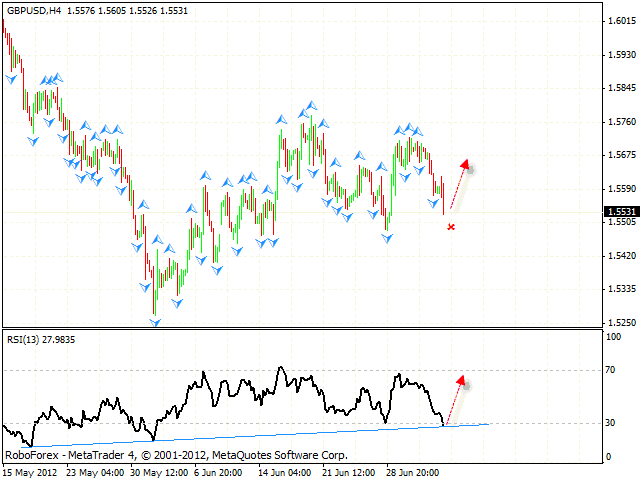Click the GBPUSD,H4 chart title
The height and width of the screenshot is (480, 640).
point(35,8)
